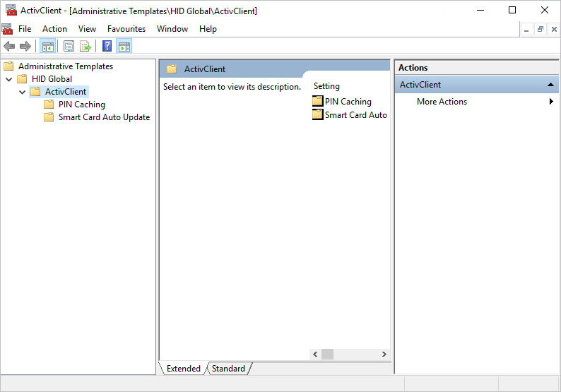The image size is (561, 392).
Task: Open the File menu
Action: pos(25,29)
